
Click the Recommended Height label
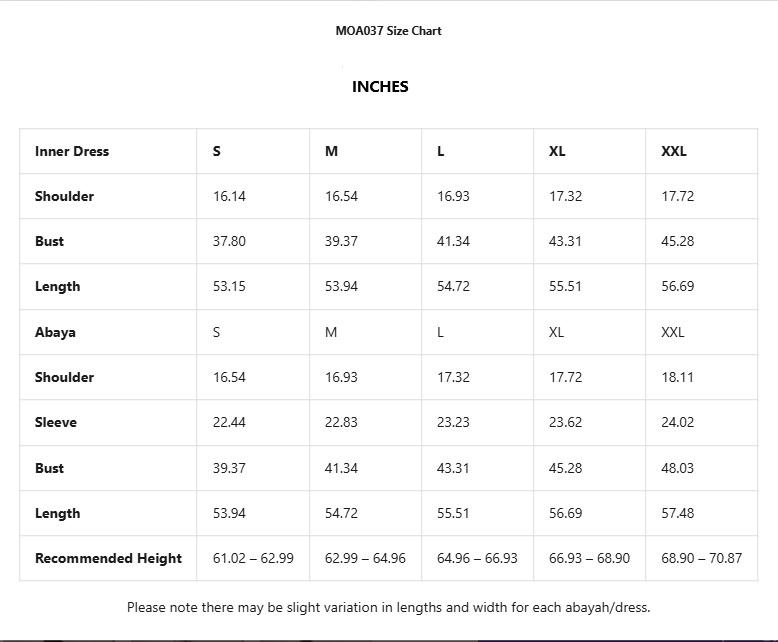[x=108, y=558]
